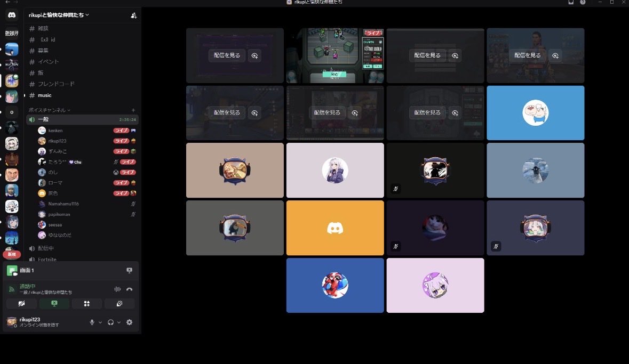This screenshot has height=364, width=629.
Task: Select the white-haired girl tile on lavender background
Action: [335, 171]
